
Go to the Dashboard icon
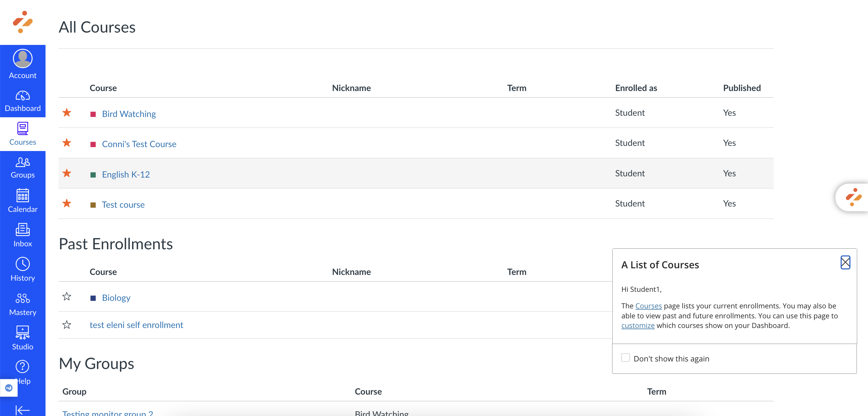click(23, 96)
